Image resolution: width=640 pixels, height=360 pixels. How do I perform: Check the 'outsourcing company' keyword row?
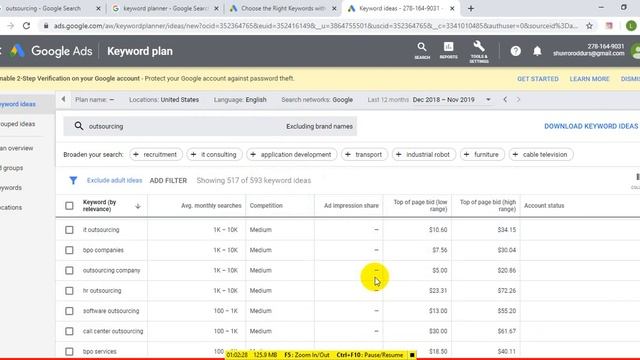(x=69, y=271)
